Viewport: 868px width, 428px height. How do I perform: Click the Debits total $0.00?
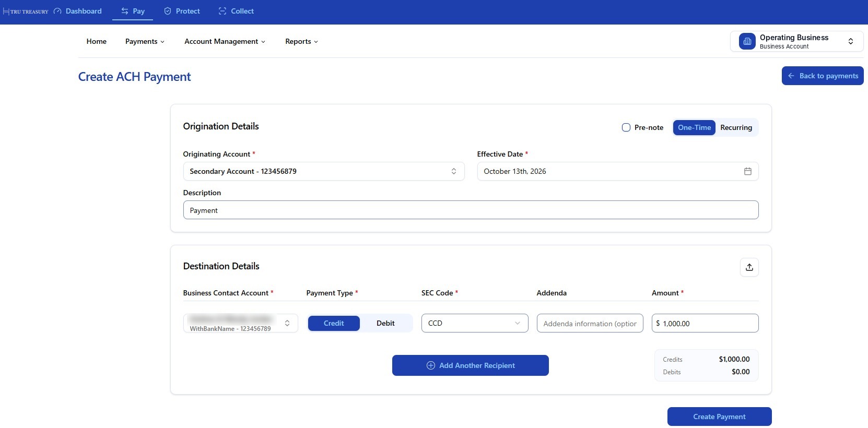[x=741, y=372]
